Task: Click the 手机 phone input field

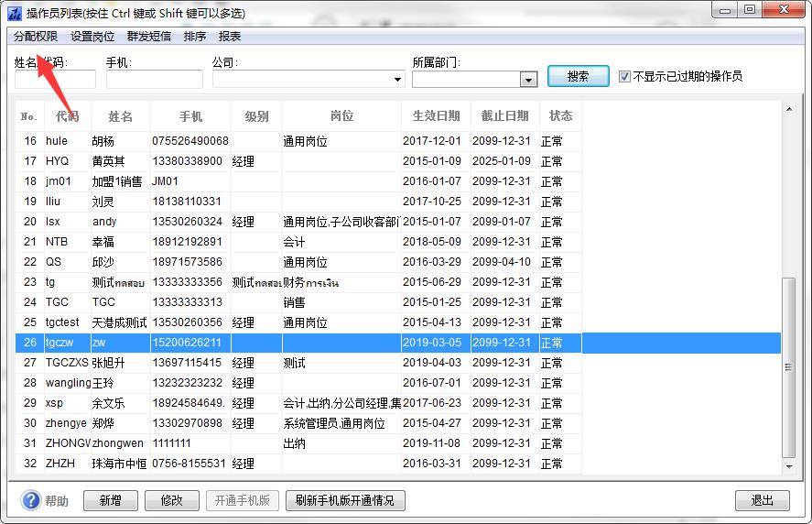Action: 154,80
